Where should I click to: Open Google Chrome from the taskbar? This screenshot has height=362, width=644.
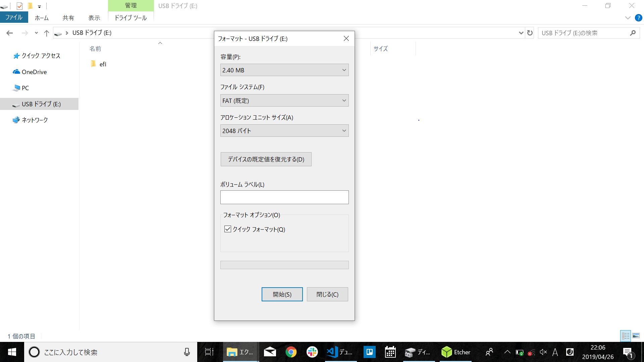[x=291, y=352]
